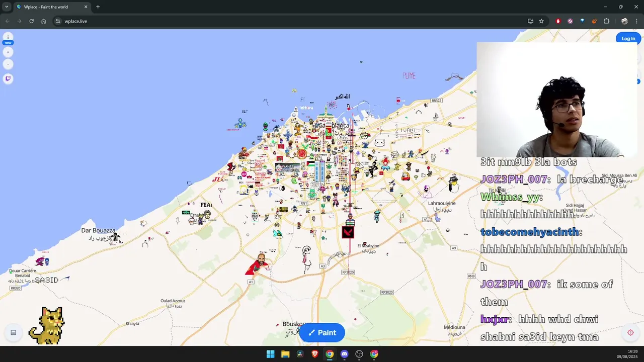Image resolution: width=644 pixels, height=362 pixels.
Task: Bookmark this page with the star icon
Action: click(x=541, y=21)
